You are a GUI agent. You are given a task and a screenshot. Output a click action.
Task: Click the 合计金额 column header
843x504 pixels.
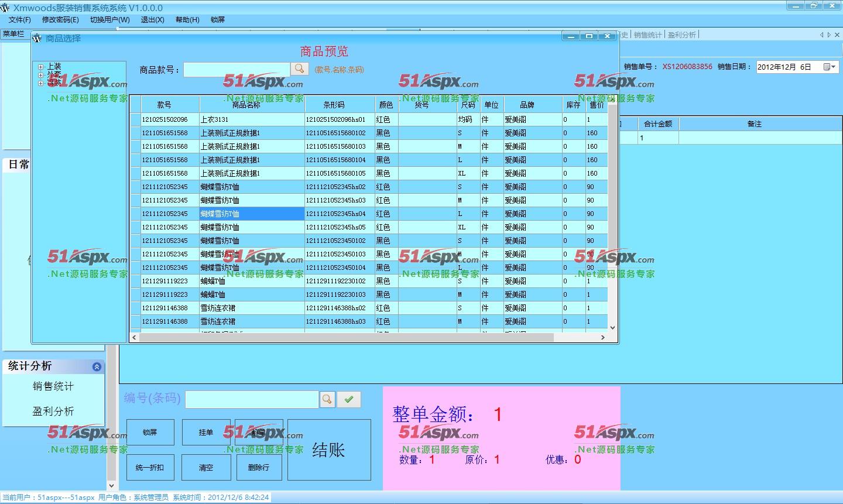click(658, 124)
